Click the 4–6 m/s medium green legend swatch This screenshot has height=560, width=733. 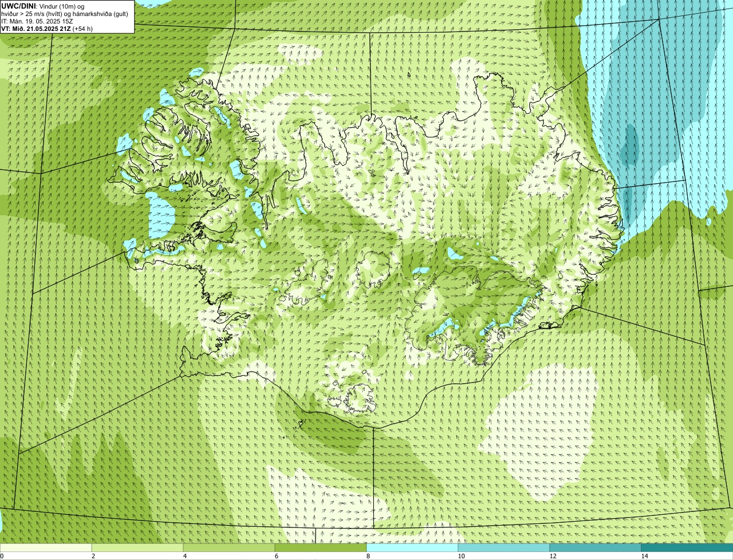point(229,547)
